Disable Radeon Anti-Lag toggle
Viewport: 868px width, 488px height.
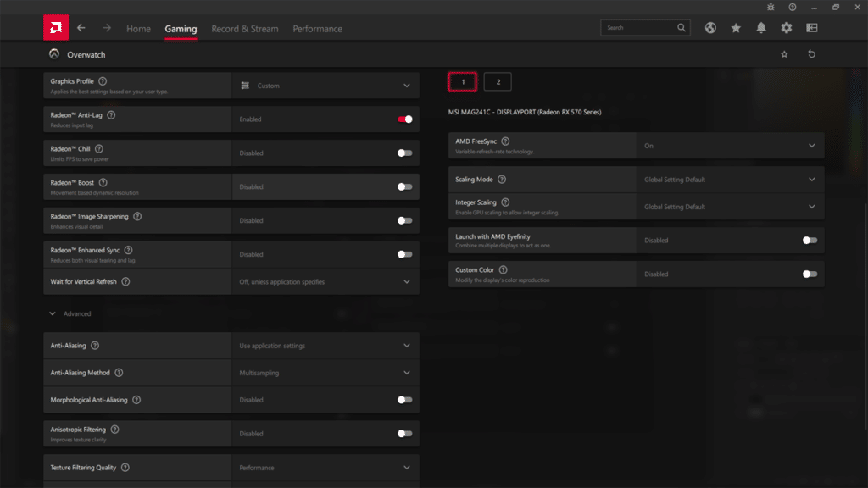point(404,119)
